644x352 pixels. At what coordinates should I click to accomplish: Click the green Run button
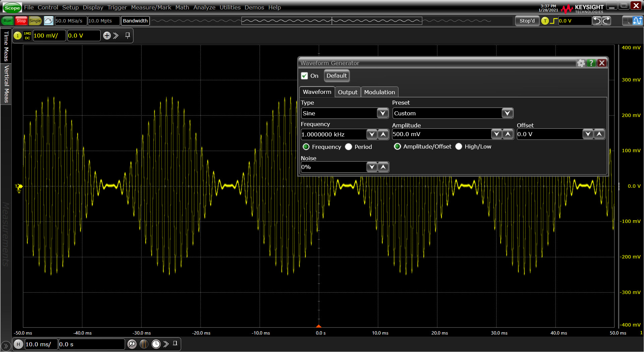(7, 21)
